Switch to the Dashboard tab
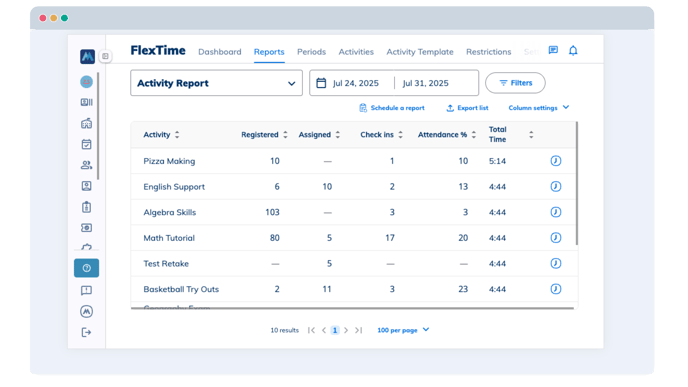The width and height of the screenshot is (688, 387). tap(220, 52)
